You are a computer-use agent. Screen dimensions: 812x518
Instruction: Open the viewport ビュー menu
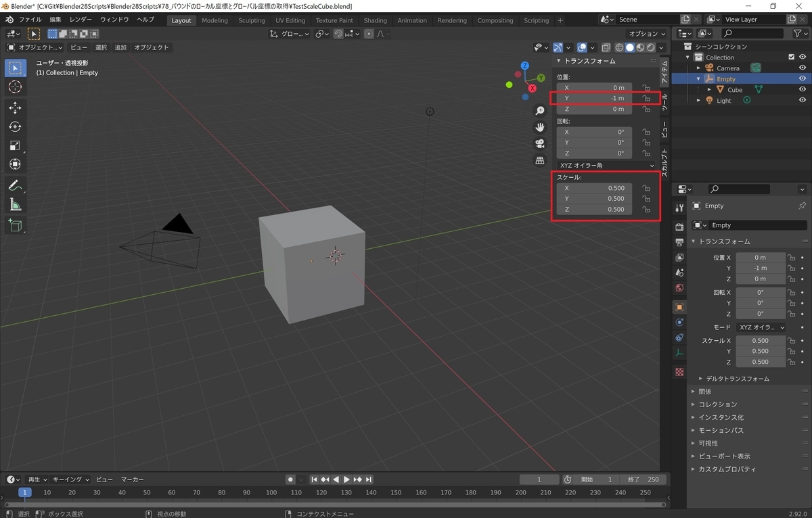click(78, 47)
